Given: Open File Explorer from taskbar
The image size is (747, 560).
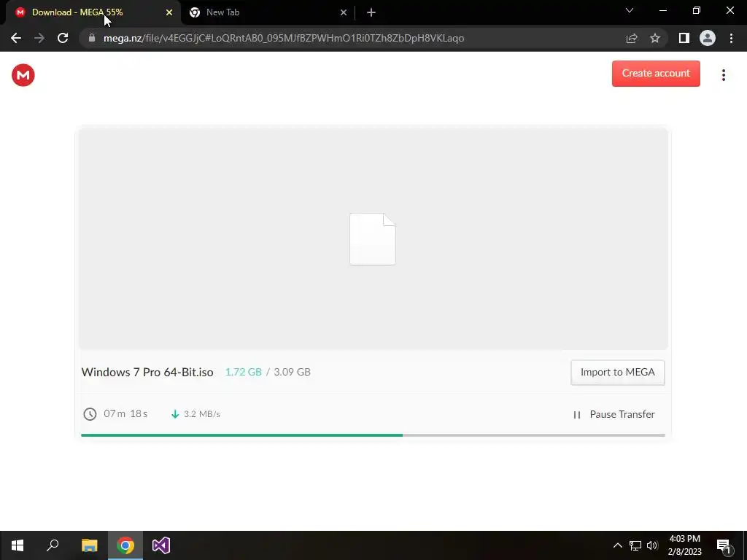Looking at the screenshot, I should (89, 545).
